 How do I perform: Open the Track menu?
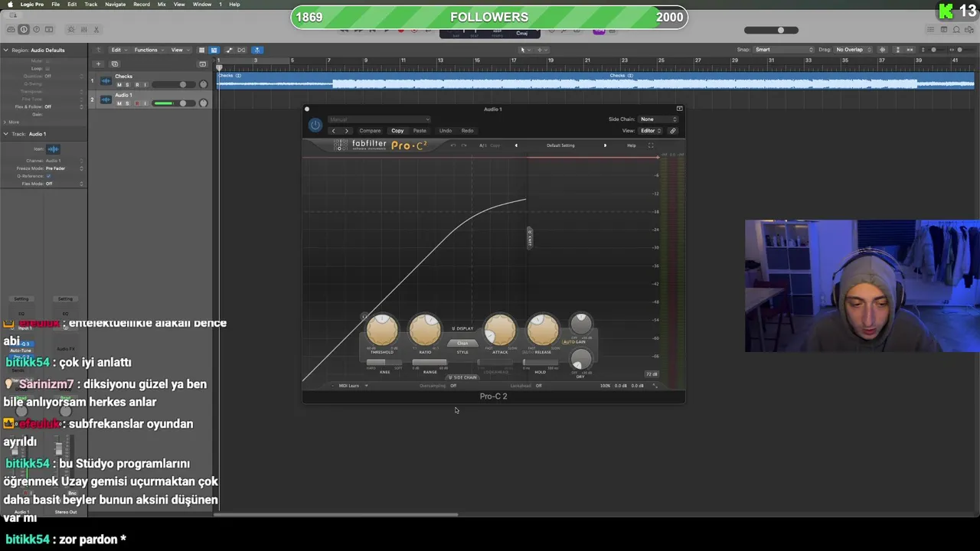(91, 5)
